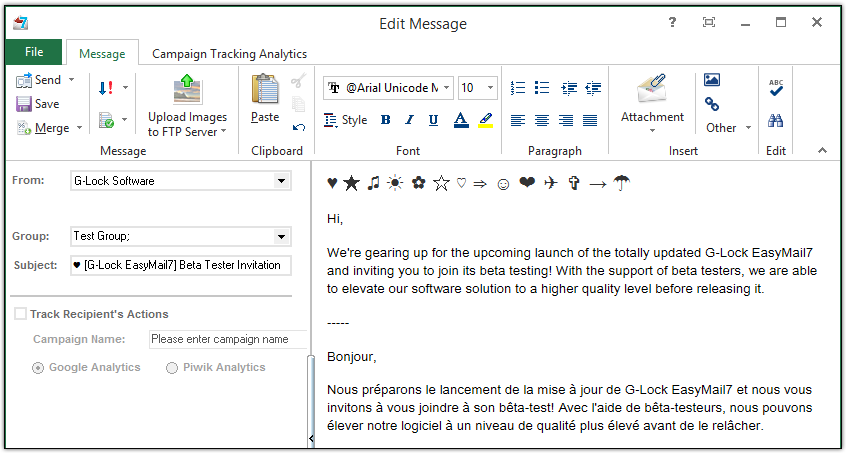Choose the font color

461,120
